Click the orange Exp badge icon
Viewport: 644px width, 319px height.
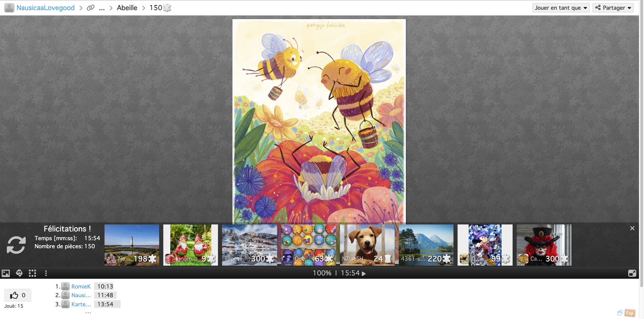tap(630, 313)
